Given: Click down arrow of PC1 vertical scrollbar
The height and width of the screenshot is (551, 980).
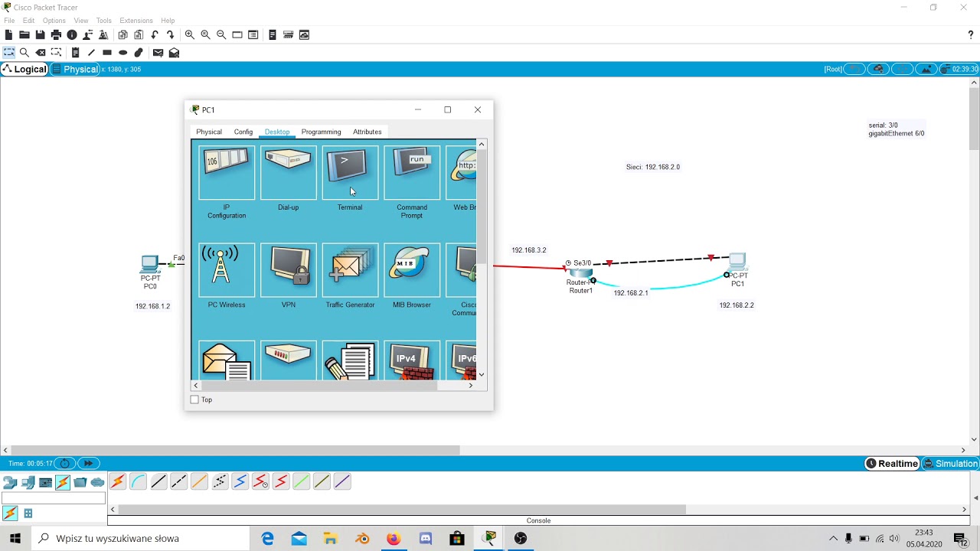Looking at the screenshot, I should tap(482, 375).
